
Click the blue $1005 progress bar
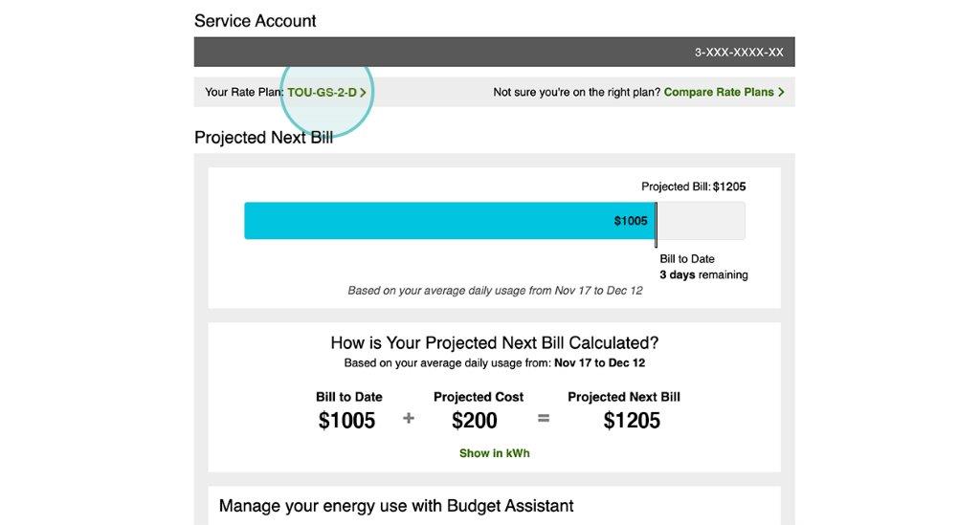pyautogui.click(x=450, y=220)
